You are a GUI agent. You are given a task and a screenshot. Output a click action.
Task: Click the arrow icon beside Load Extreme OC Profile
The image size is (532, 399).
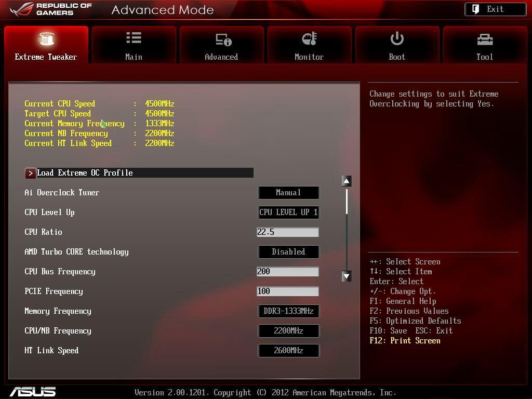pyautogui.click(x=30, y=173)
